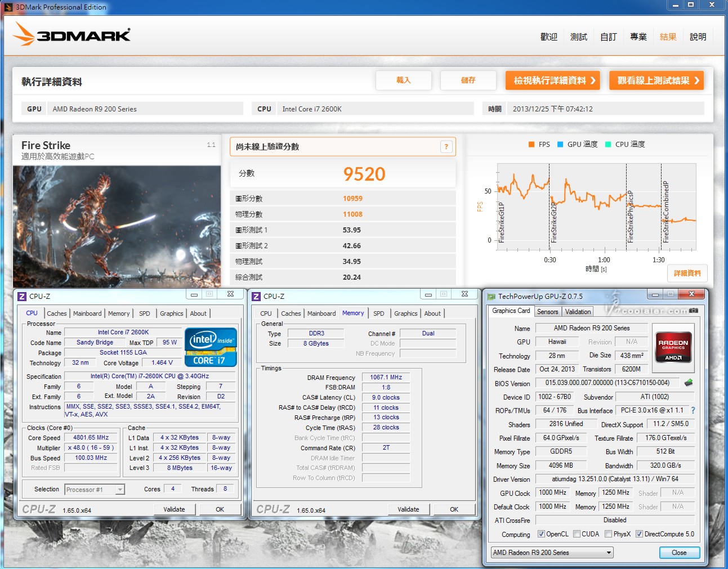Click the Radeon Graphics AMD logo in GPU-Z
Viewport: 728px width, 569px height.
[673, 349]
